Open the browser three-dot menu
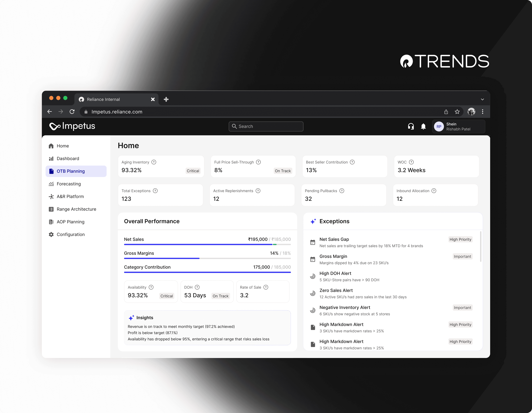 pos(482,112)
